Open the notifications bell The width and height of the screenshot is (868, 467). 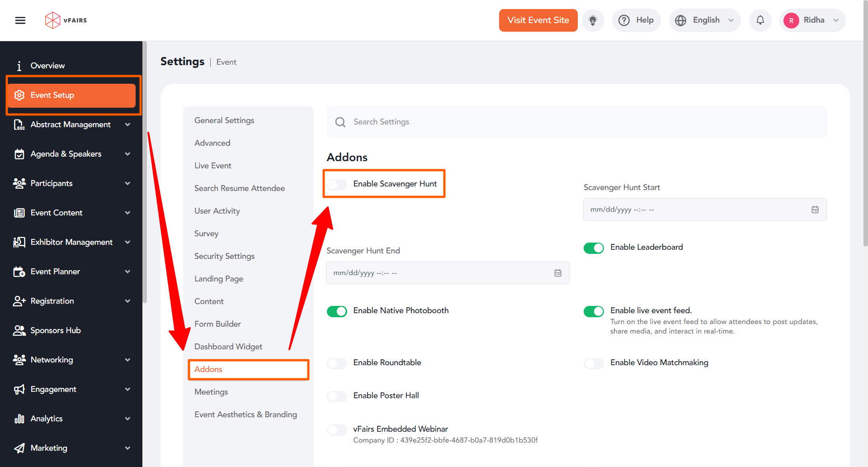[x=760, y=20]
